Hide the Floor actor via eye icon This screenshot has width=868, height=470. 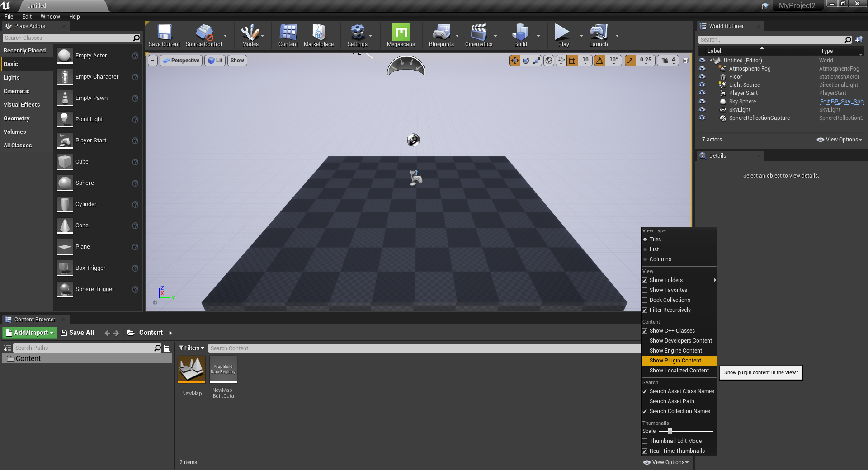pos(702,77)
